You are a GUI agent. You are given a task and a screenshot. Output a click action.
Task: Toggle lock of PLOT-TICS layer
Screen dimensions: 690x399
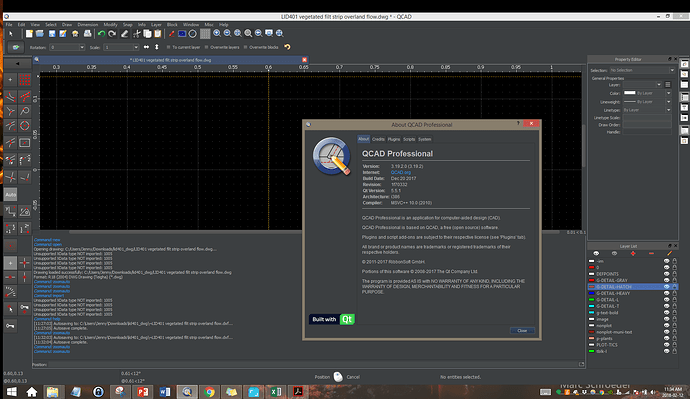(675, 345)
